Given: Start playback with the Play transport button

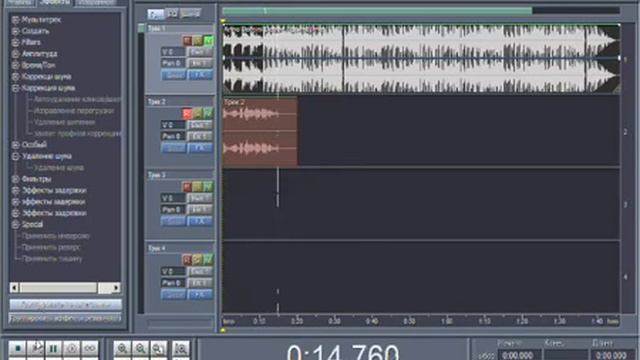Looking at the screenshot, I should click(x=36, y=349).
